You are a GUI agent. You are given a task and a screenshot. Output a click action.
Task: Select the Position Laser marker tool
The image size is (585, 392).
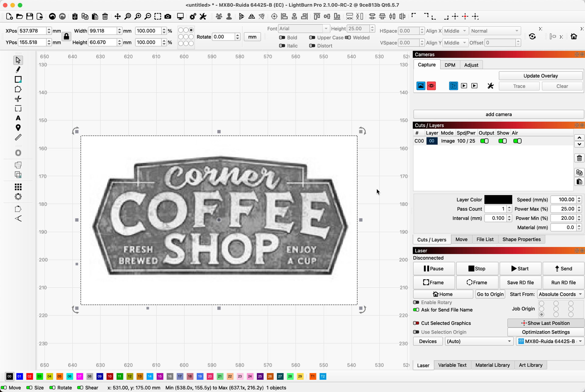[18, 128]
